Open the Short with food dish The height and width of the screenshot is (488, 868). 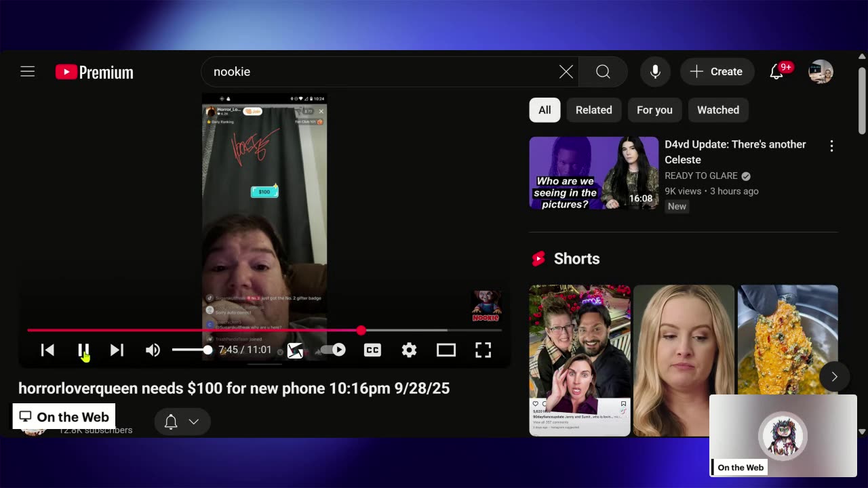(x=788, y=339)
